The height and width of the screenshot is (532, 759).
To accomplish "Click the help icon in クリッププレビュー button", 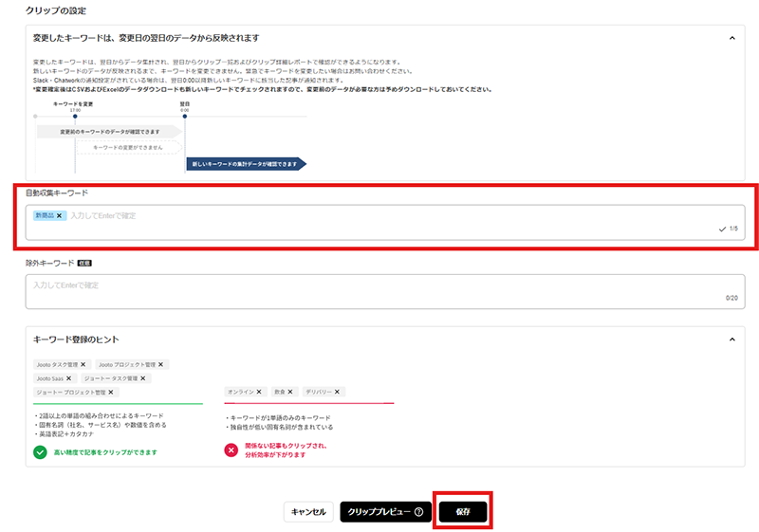I will pyautogui.click(x=418, y=512).
